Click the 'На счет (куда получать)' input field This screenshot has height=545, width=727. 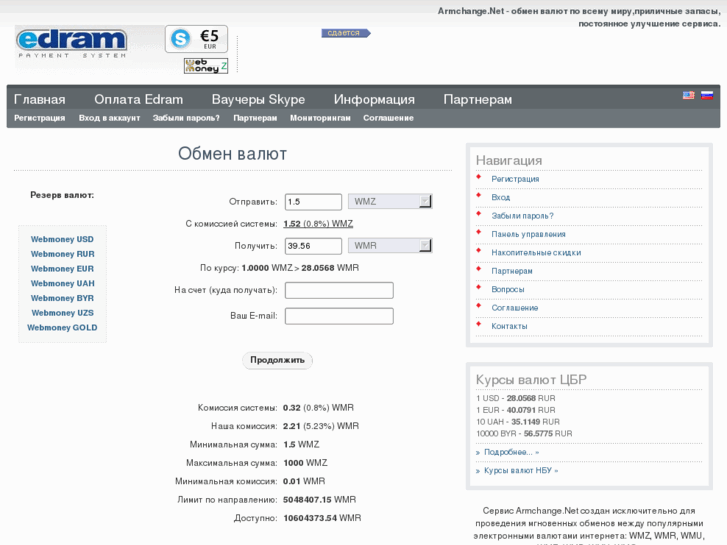(x=339, y=290)
